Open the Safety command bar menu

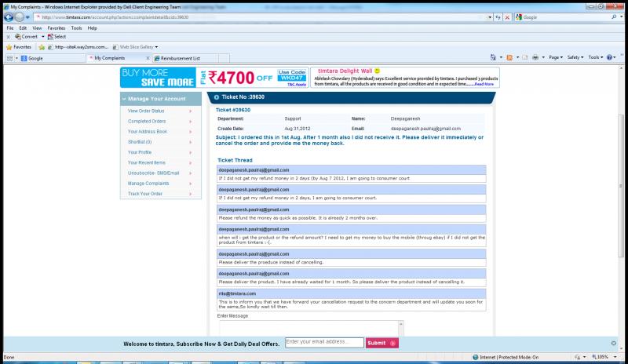[x=575, y=57]
